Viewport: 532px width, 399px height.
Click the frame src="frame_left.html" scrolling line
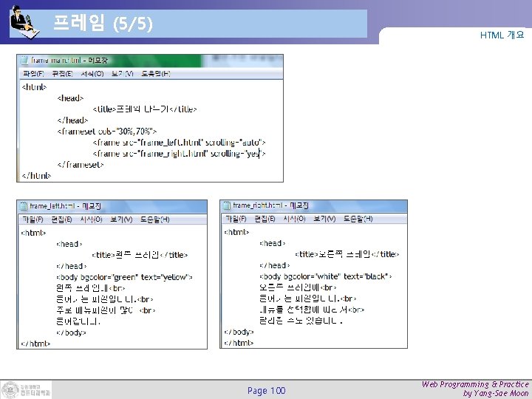click(x=179, y=143)
